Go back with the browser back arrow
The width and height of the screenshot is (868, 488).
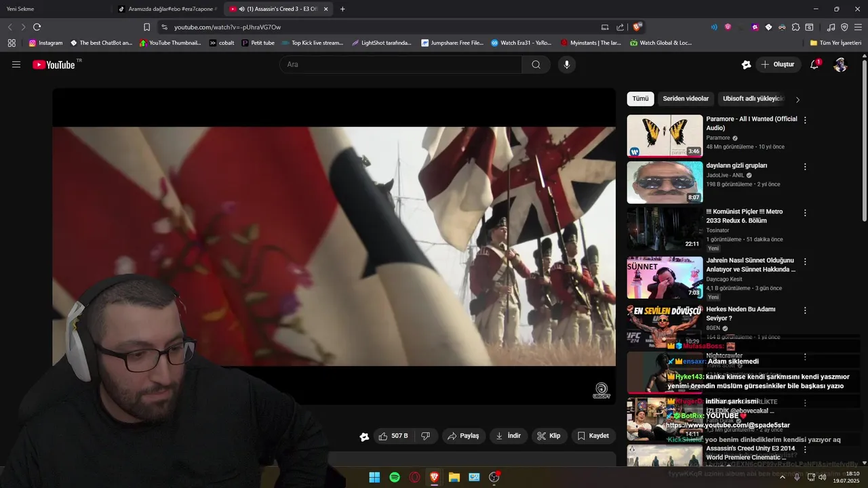point(9,27)
